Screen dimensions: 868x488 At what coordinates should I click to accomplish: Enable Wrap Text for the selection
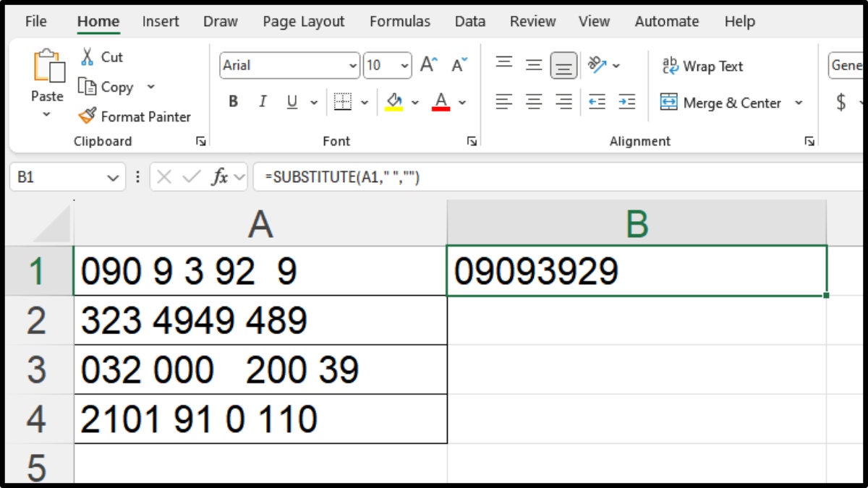[702, 67]
